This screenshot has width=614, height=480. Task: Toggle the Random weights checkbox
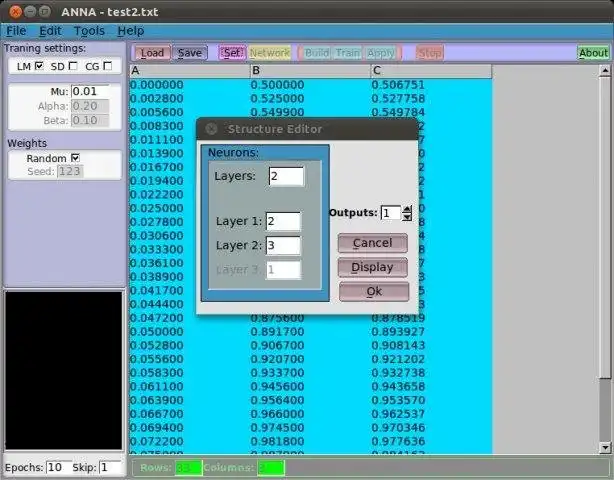click(x=76, y=158)
